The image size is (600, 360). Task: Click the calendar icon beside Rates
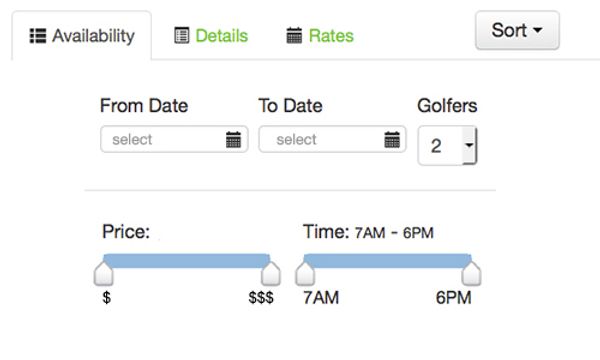[x=294, y=36]
